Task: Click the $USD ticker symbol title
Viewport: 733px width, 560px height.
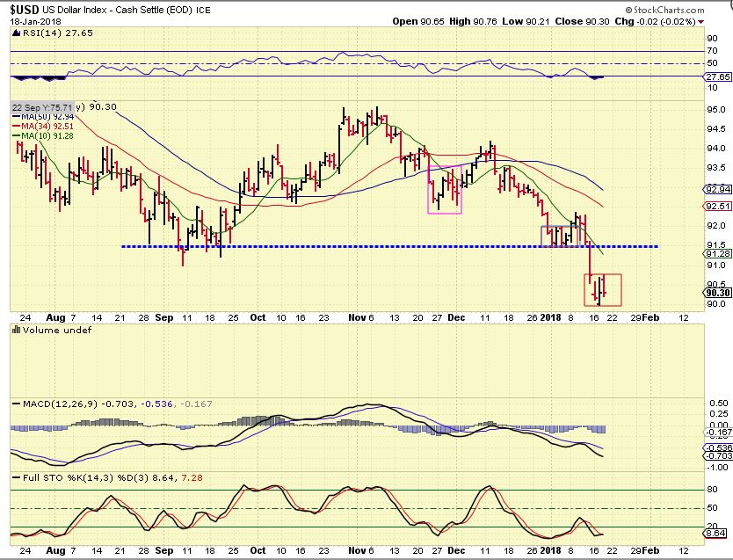Action: 23,8
